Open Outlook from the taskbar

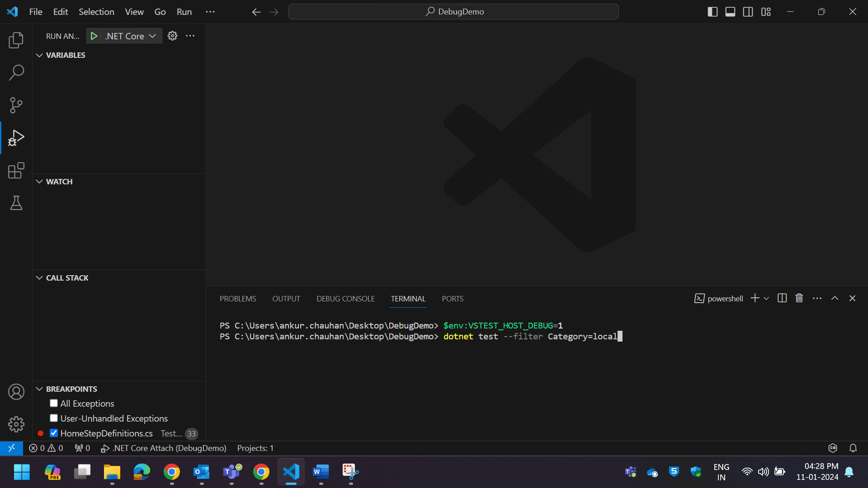(x=202, y=472)
